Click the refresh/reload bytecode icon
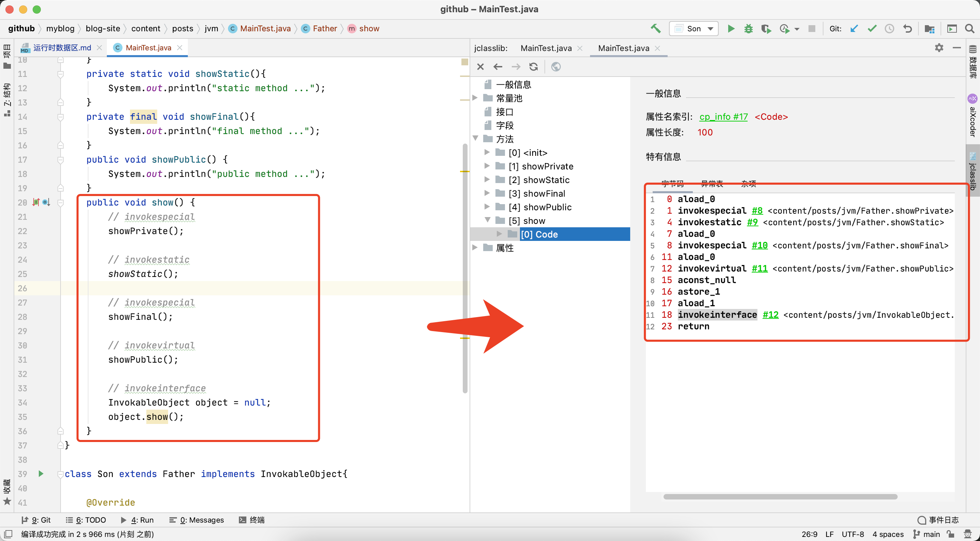Image resolution: width=980 pixels, height=541 pixels. click(x=534, y=67)
